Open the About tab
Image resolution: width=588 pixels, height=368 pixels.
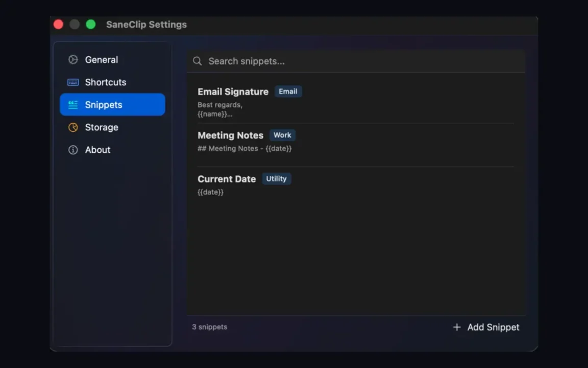(112, 150)
